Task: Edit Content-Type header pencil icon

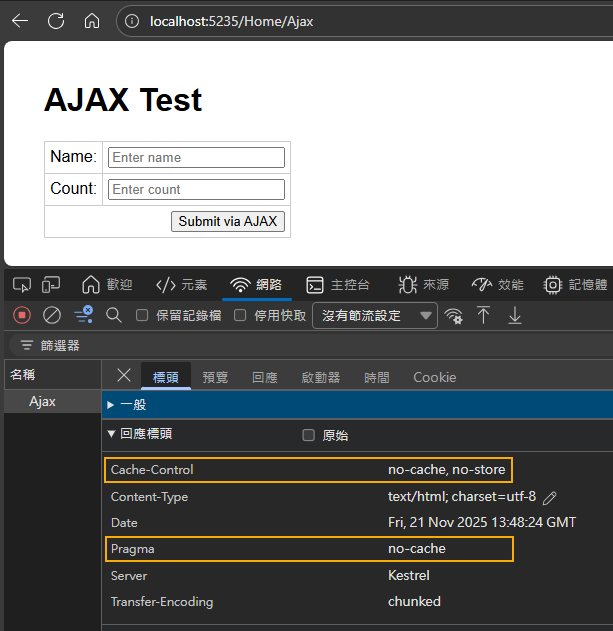Action: 549,497
